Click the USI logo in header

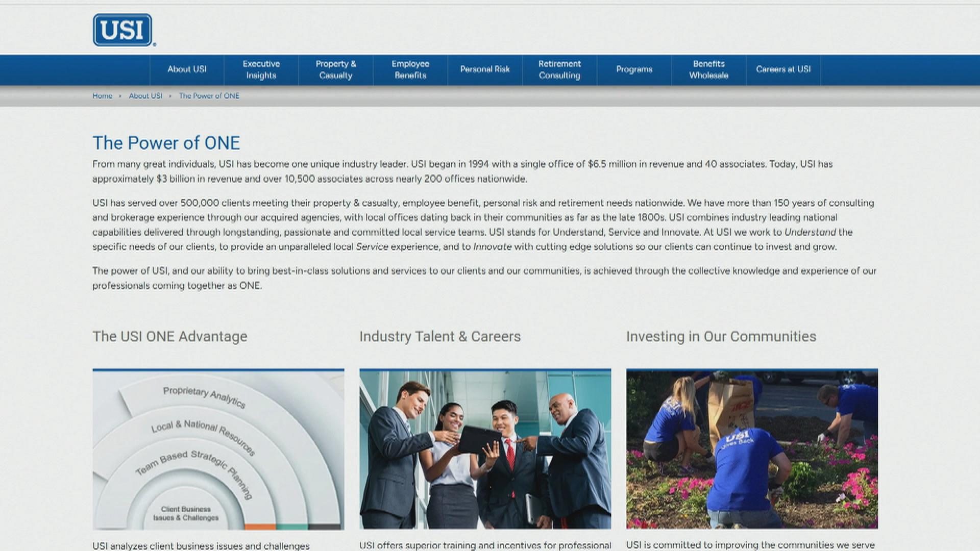click(124, 30)
